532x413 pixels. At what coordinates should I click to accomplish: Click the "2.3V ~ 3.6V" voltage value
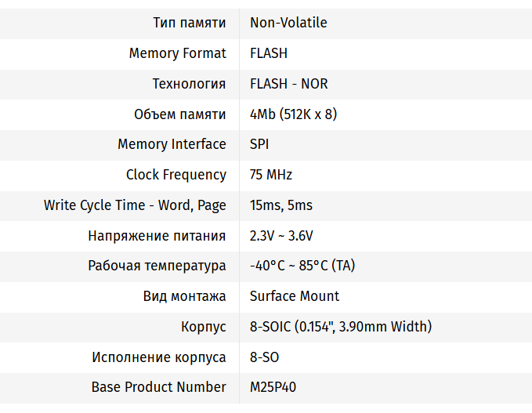click(281, 236)
